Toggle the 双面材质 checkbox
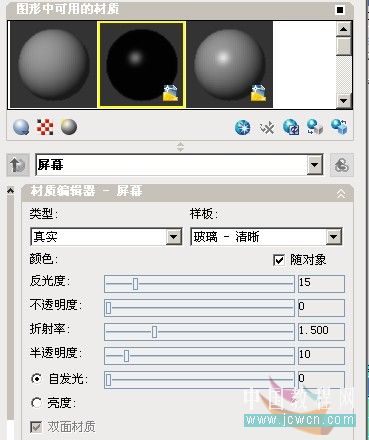 pos(36,427)
